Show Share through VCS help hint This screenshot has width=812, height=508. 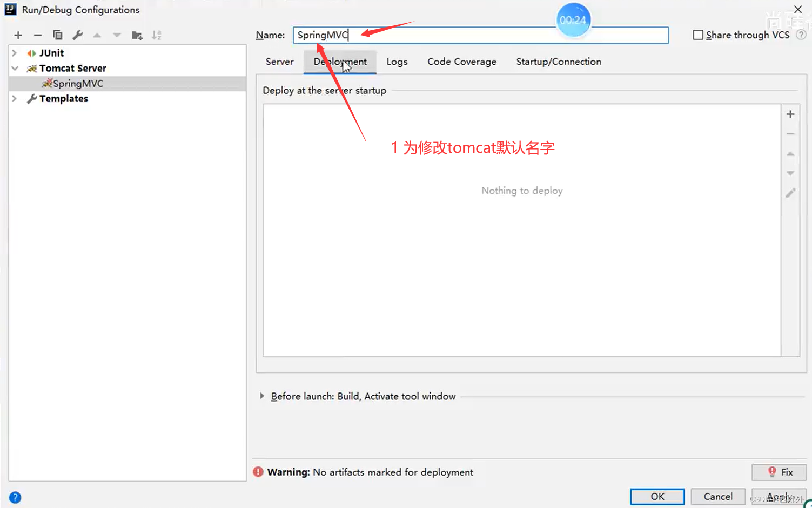[x=801, y=35]
